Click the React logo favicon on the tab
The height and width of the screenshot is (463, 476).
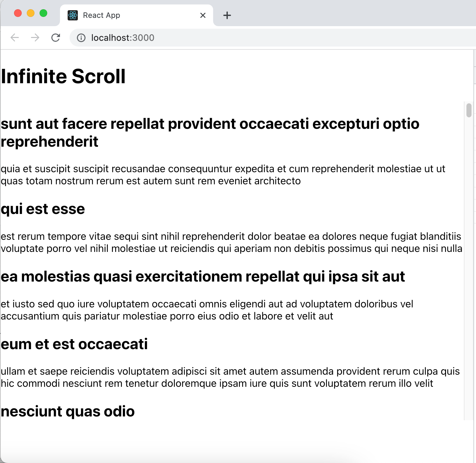(x=73, y=15)
